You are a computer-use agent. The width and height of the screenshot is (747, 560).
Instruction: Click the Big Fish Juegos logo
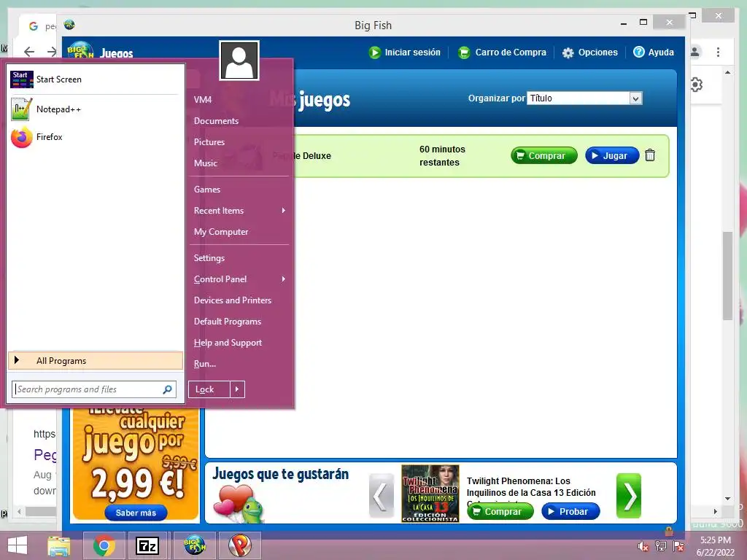(100, 52)
